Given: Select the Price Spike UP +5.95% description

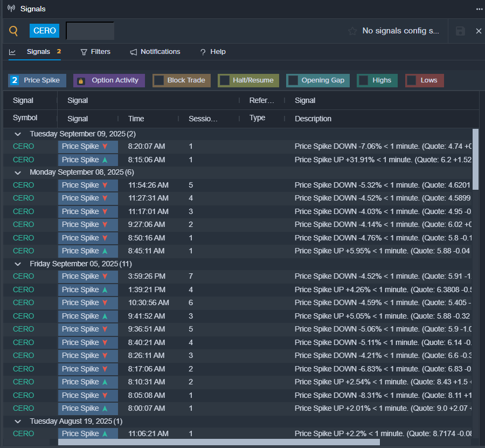Looking at the screenshot, I should [x=382, y=251].
